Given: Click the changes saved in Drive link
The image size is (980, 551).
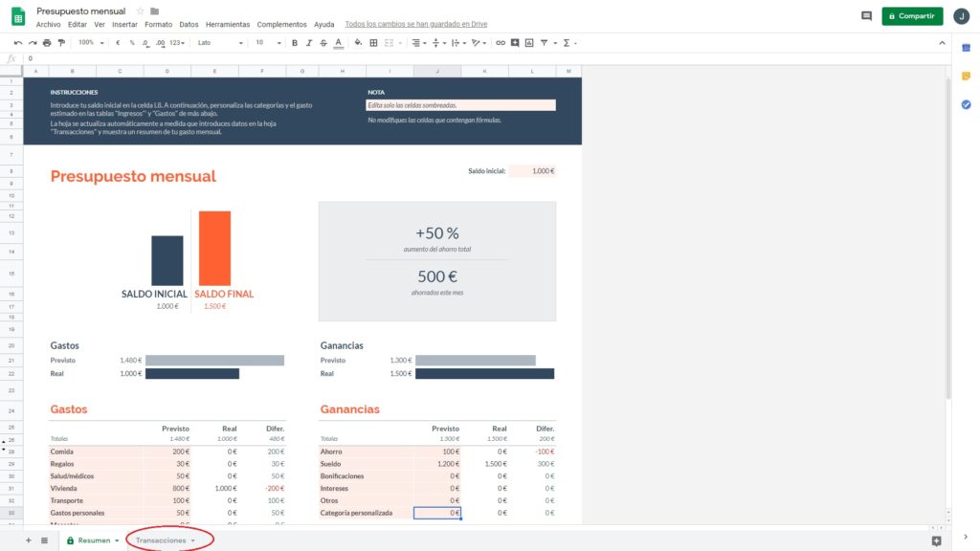Looking at the screenshot, I should (416, 24).
